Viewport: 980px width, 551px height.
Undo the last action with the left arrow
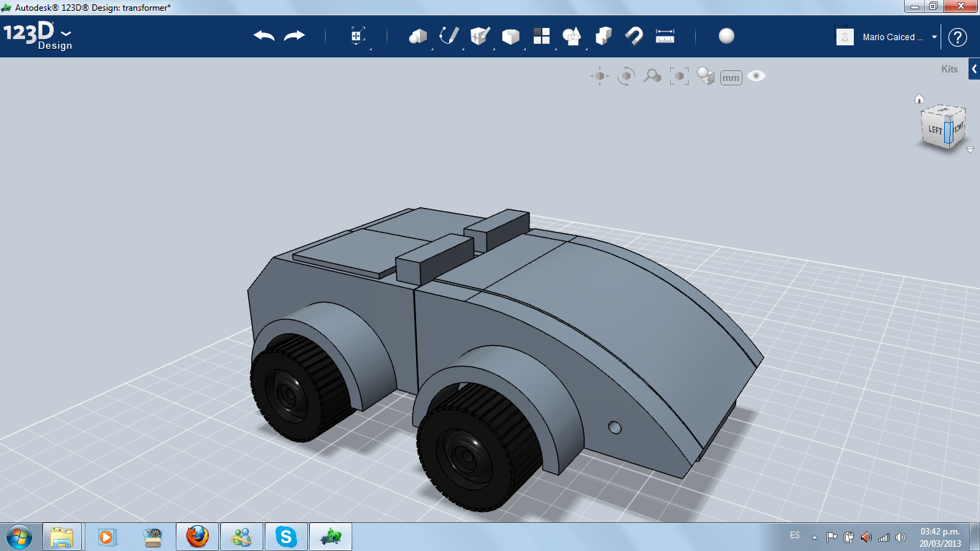tap(264, 36)
